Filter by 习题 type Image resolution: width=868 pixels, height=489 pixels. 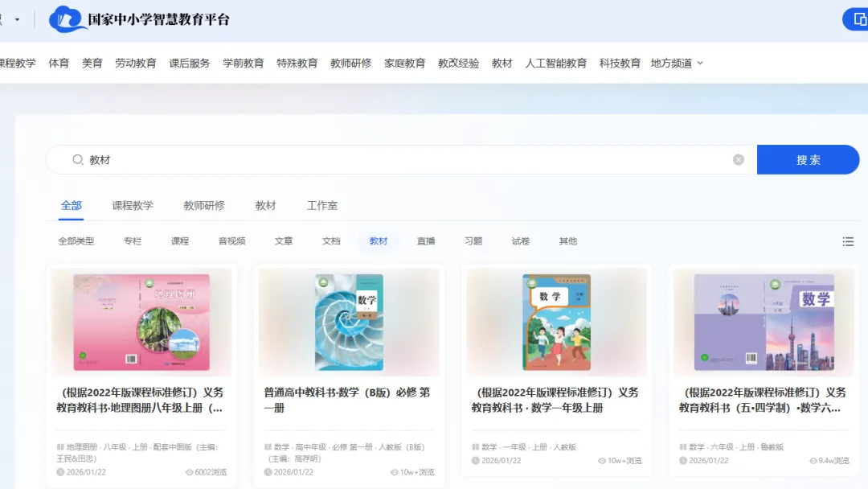473,241
